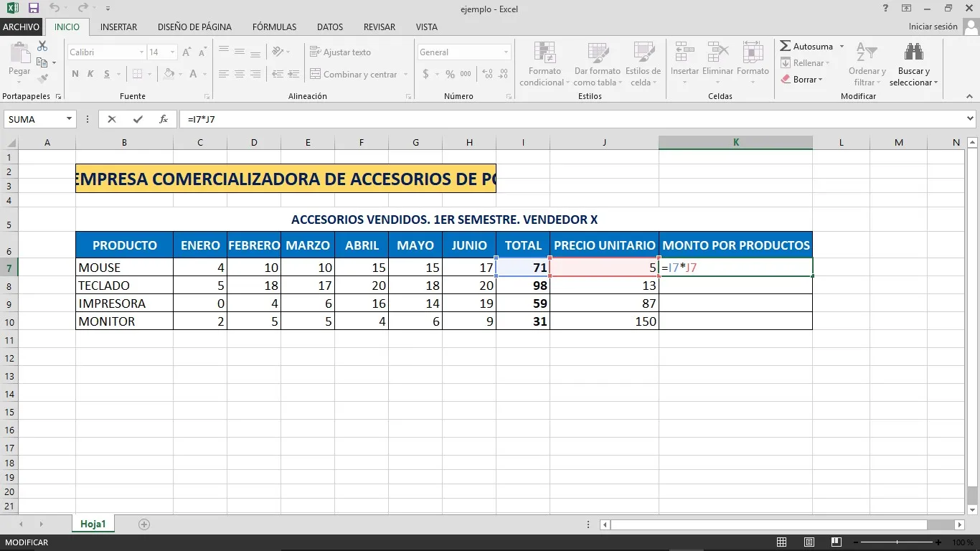This screenshot has width=980, height=551.
Task: Toggle bold with the N button
Action: pyautogui.click(x=75, y=74)
